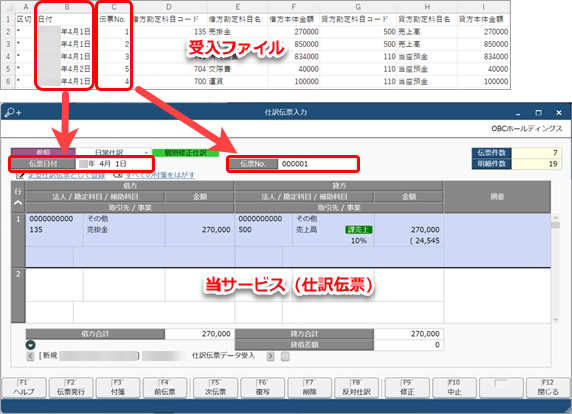Click 借方合計 value 270,000
The image size is (572, 414).
(x=199, y=334)
